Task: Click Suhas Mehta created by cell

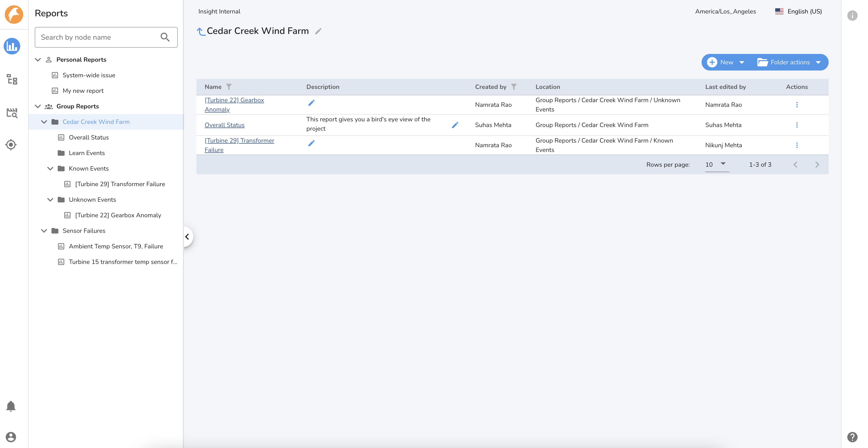Action: [x=493, y=125]
